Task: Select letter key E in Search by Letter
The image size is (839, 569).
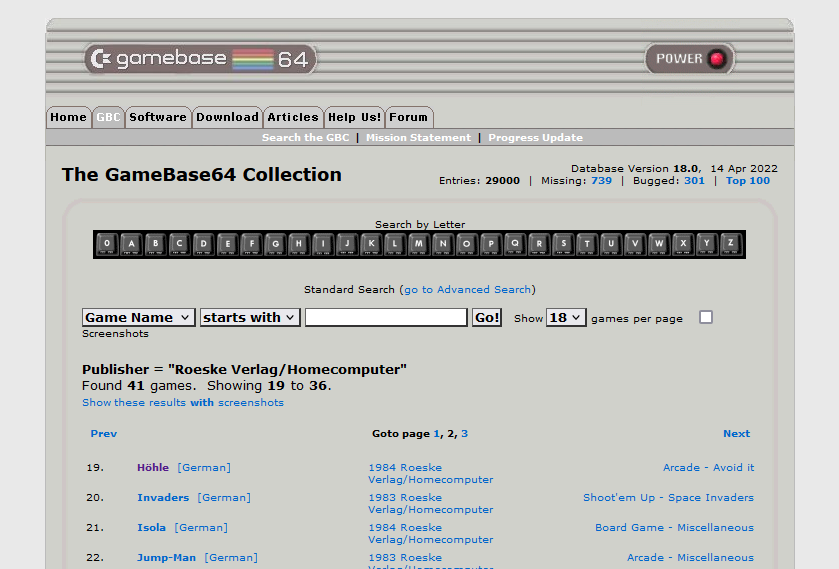Action: [x=227, y=244]
